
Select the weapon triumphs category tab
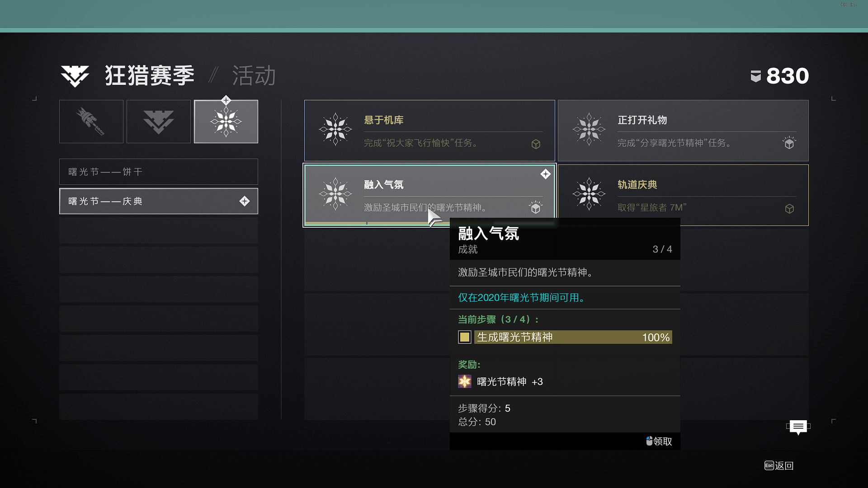coord(91,122)
